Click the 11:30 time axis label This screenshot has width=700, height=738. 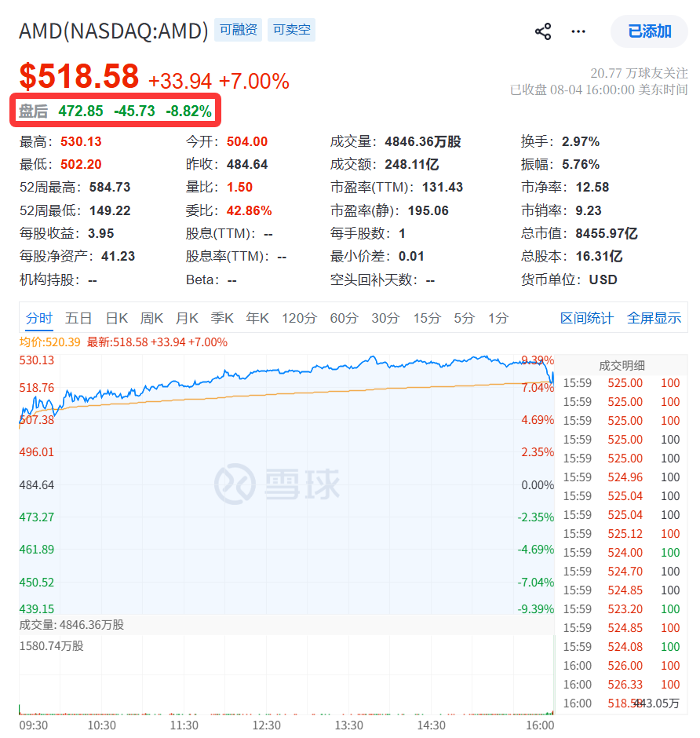184,725
